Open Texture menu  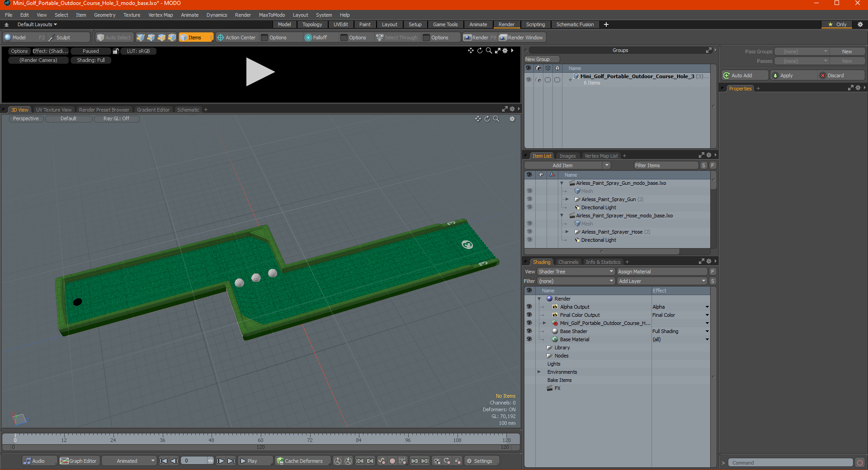(x=132, y=15)
